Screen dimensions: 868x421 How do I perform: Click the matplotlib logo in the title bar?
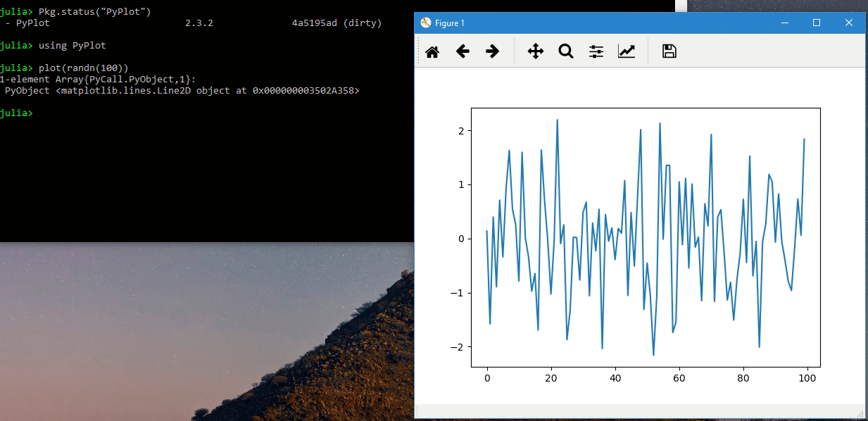pos(424,22)
